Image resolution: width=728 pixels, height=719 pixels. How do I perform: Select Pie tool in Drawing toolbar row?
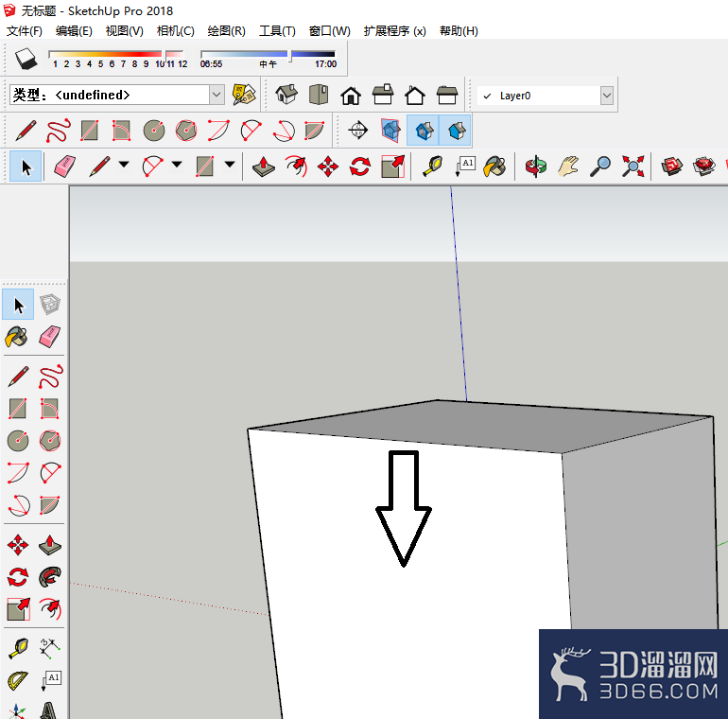(314, 130)
